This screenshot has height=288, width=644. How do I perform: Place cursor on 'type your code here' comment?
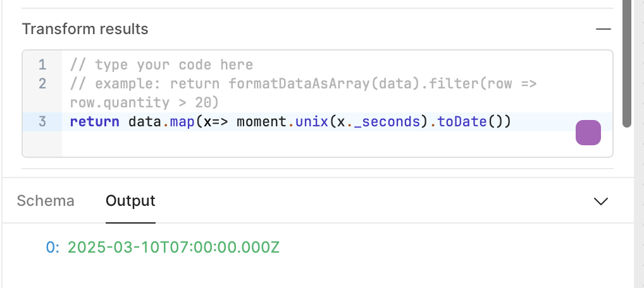(x=174, y=65)
